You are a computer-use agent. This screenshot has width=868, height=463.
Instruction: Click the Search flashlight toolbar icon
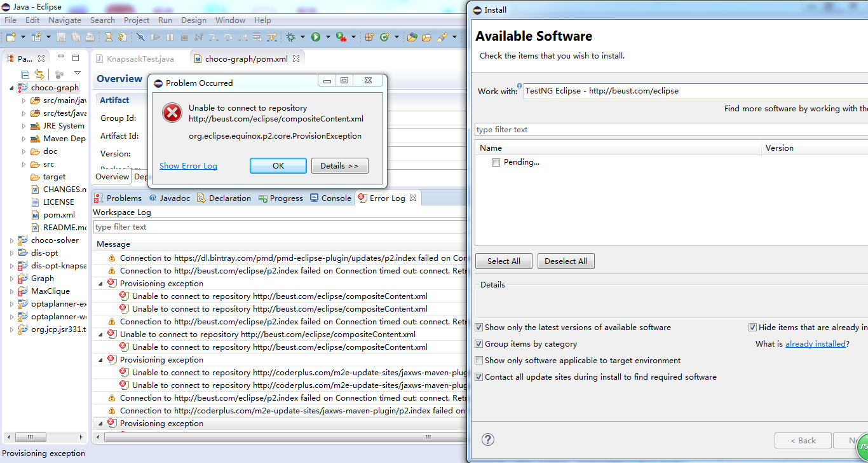click(x=442, y=37)
